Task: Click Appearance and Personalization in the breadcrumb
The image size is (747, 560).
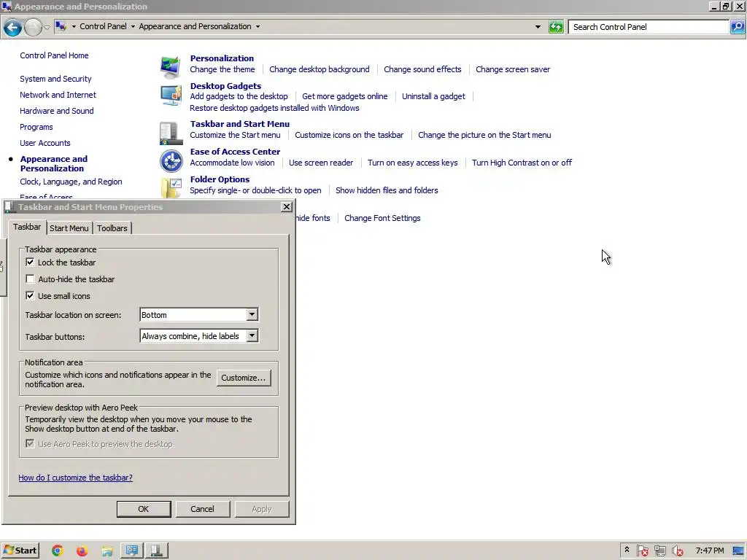Action: tap(195, 26)
